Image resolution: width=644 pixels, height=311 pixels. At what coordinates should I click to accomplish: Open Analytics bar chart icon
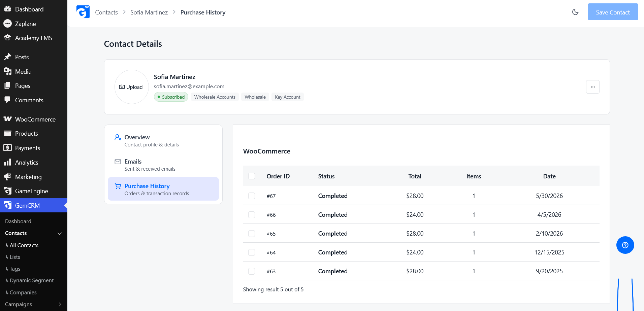[7, 162]
